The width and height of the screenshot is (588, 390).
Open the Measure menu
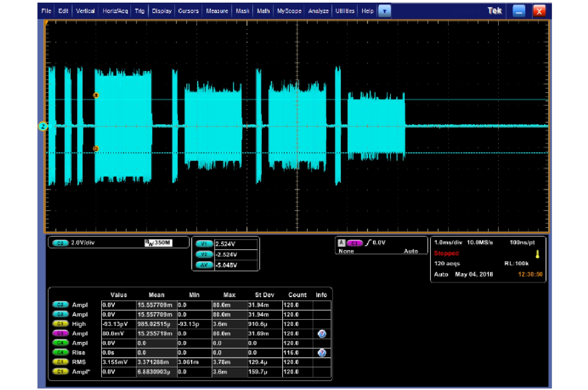217,11
